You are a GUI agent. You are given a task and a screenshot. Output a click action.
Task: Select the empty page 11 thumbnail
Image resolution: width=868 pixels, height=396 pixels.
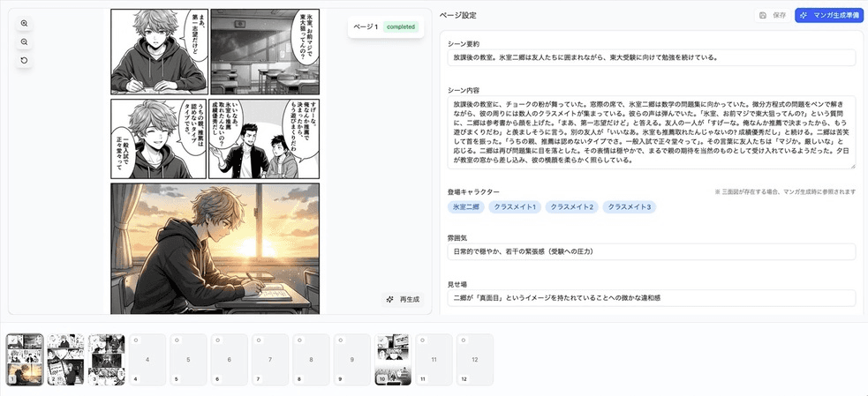tap(434, 360)
